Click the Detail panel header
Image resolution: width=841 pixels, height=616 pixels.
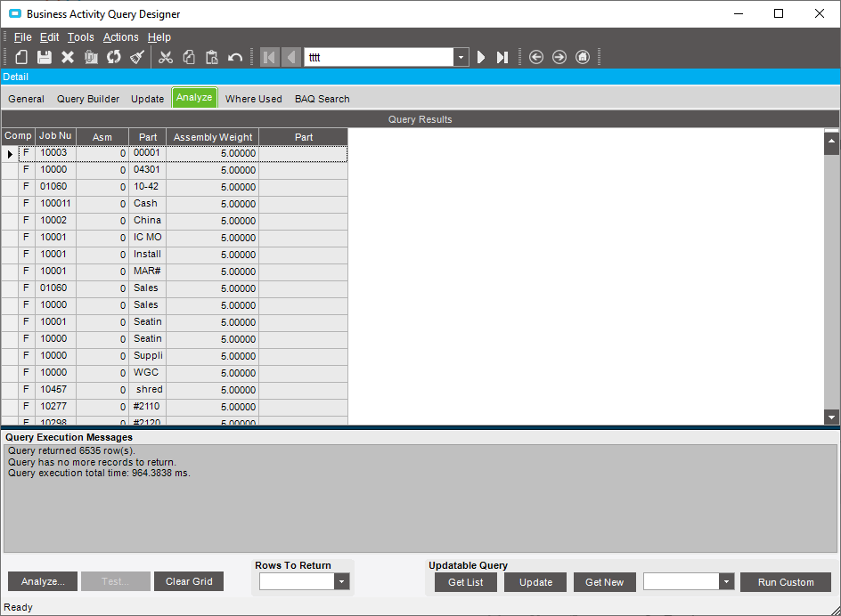point(420,77)
